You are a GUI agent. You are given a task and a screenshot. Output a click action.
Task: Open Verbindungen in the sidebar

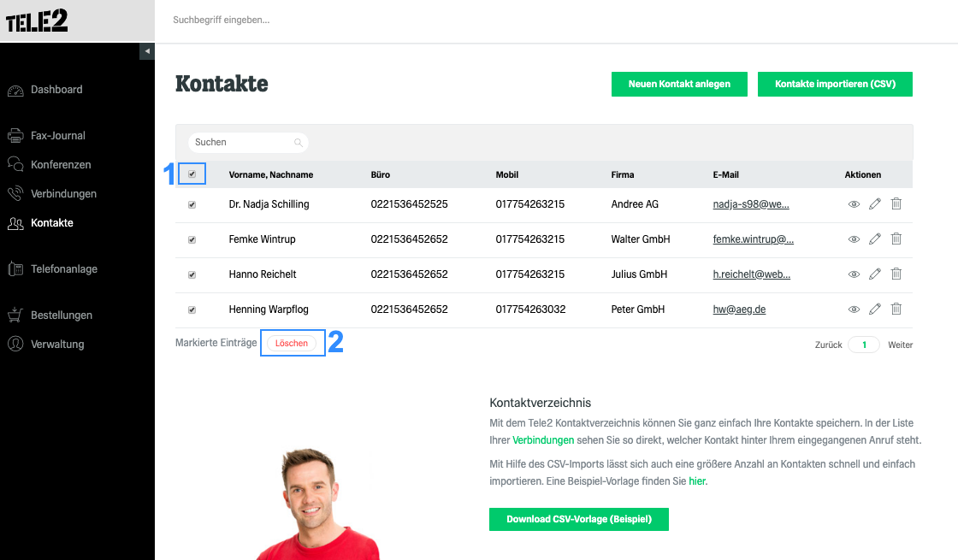[x=63, y=193]
